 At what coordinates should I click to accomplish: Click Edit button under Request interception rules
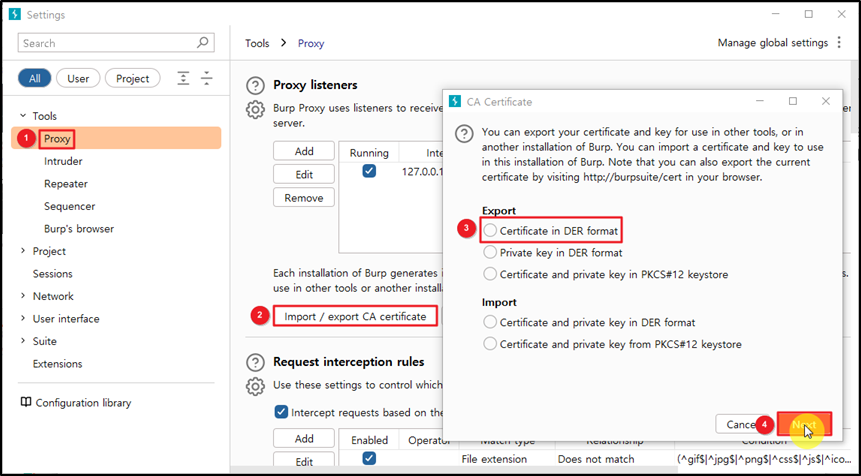304,462
